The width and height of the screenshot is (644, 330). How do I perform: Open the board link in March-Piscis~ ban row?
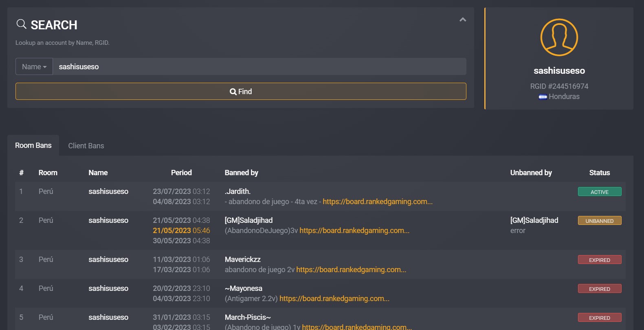357,327
